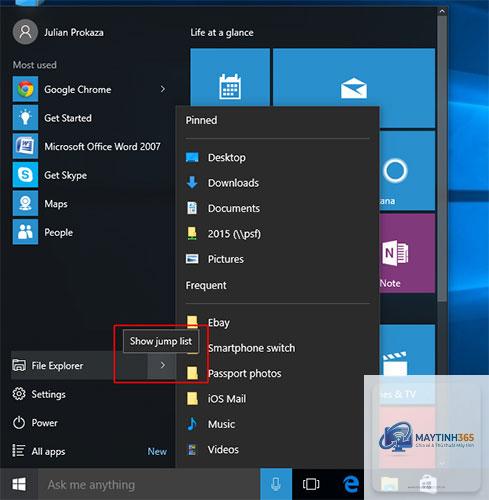
Task: Click the Life at a glance heading
Action: pyautogui.click(x=222, y=32)
